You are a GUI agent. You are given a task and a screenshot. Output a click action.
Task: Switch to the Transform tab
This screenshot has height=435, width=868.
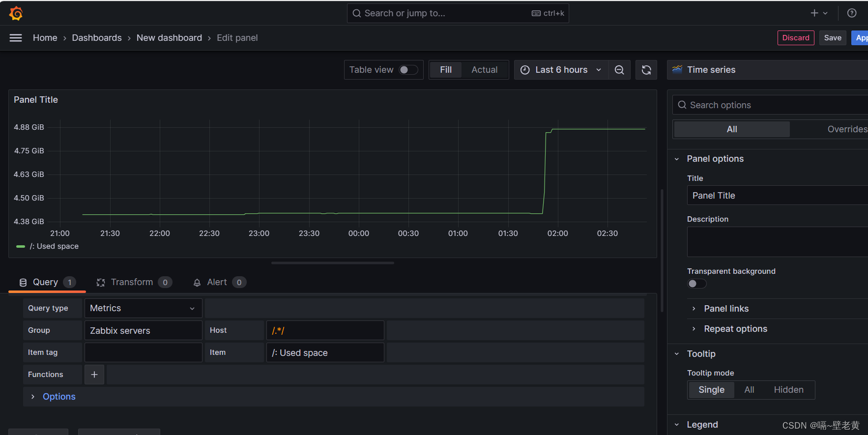[x=134, y=282]
